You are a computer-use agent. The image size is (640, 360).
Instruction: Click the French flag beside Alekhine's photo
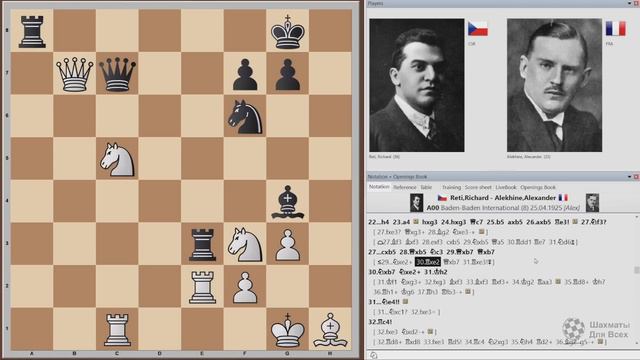coord(616,29)
